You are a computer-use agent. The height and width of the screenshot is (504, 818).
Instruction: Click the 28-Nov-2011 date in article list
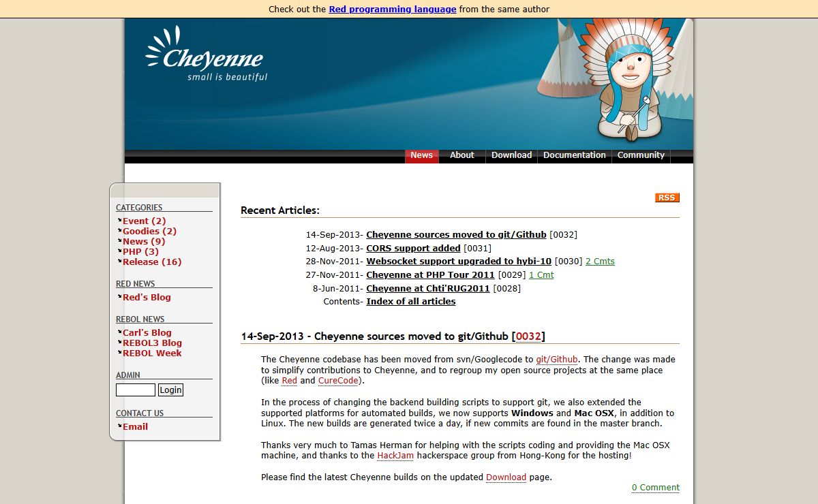[x=332, y=262]
